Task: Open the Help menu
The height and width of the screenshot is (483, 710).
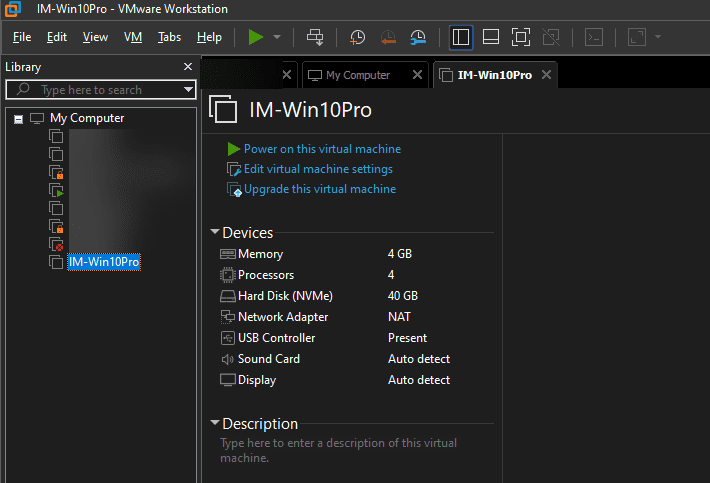Action: [x=209, y=37]
